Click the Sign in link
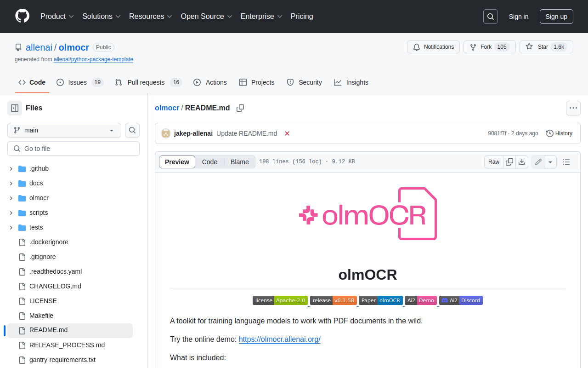Viewport: 588px width, 368px height. point(519,17)
